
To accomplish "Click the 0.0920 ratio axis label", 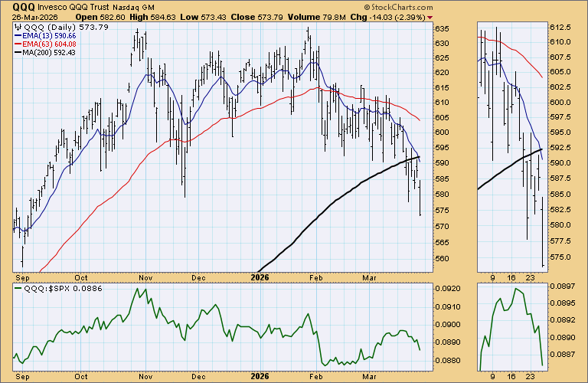I will point(447,289).
